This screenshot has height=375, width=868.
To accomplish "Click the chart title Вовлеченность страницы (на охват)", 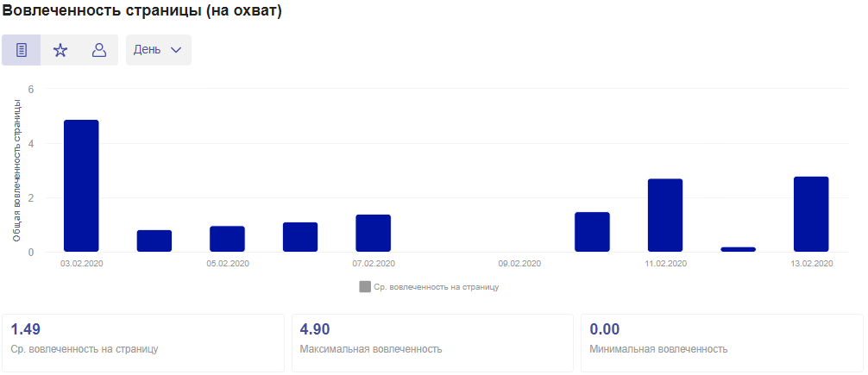I will [x=142, y=11].
